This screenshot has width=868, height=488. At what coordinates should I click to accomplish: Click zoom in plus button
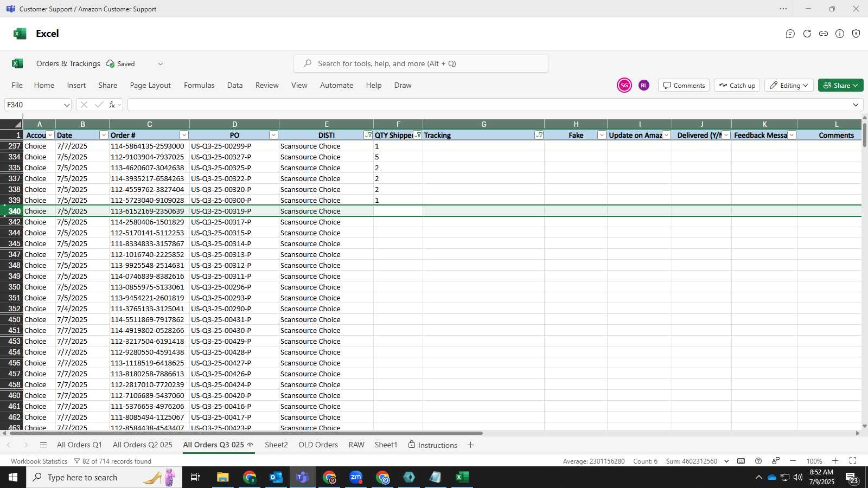click(x=835, y=461)
